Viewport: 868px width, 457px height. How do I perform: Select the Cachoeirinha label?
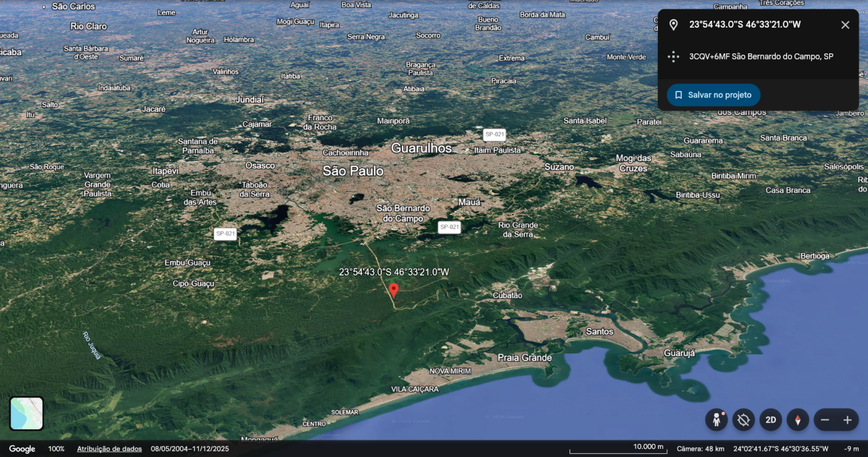(x=346, y=153)
